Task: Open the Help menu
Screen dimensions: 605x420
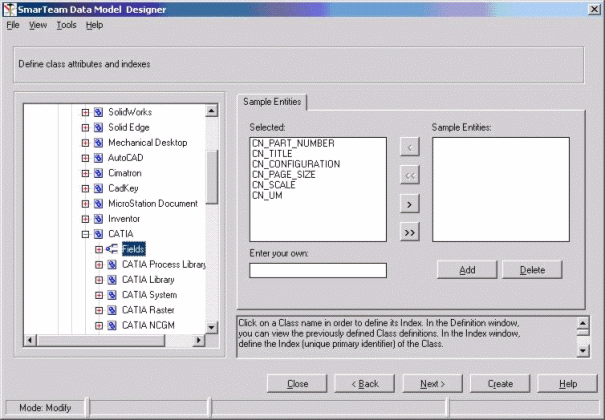Action: [x=94, y=25]
